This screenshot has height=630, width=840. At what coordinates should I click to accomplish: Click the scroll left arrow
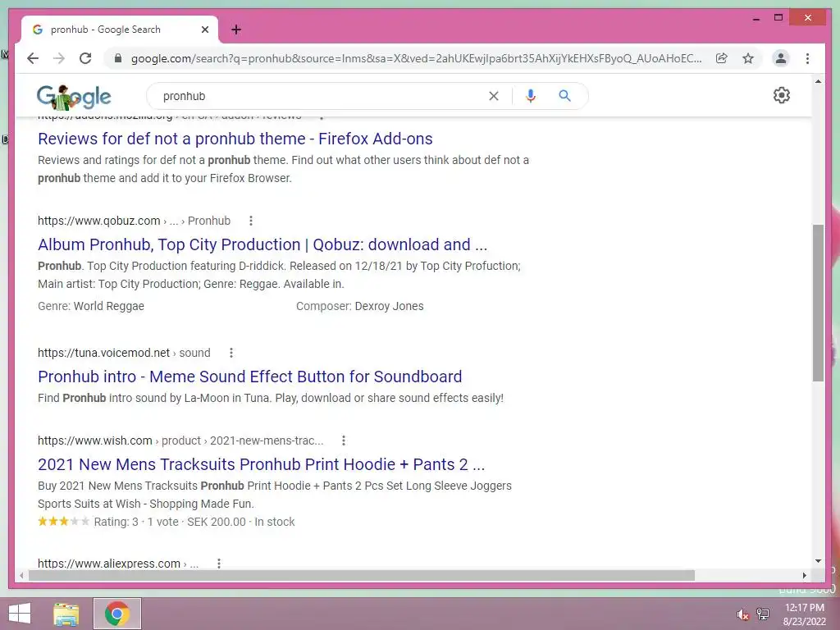coord(21,575)
